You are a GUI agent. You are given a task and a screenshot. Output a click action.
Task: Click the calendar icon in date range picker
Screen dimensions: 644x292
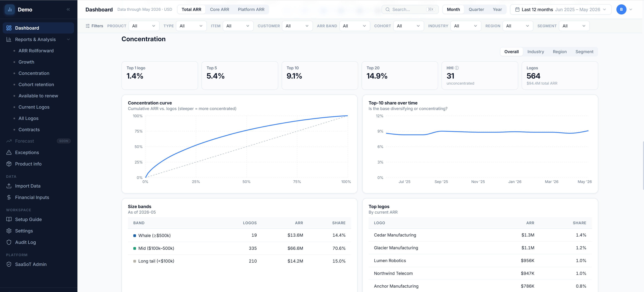pos(517,9)
